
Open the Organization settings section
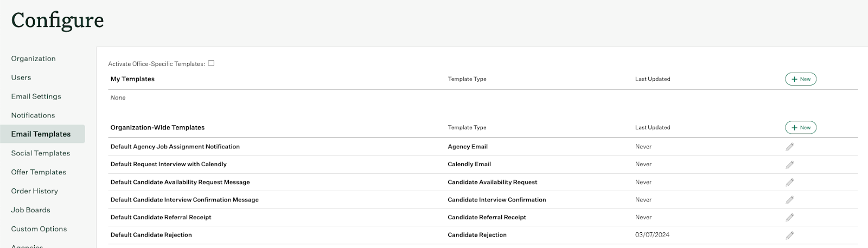(x=33, y=58)
